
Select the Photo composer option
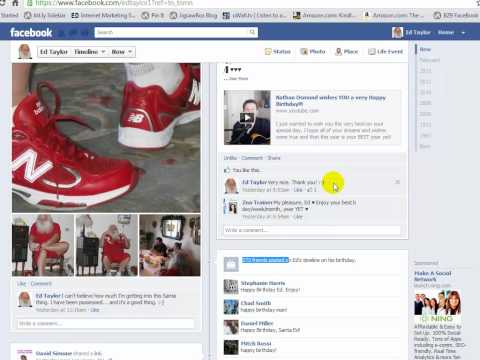tap(313, 52)
